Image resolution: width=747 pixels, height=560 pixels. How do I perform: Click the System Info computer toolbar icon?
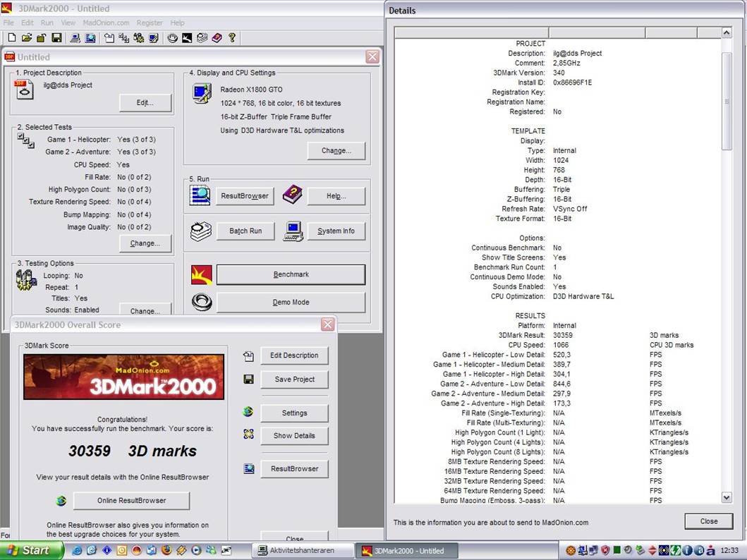75,37
